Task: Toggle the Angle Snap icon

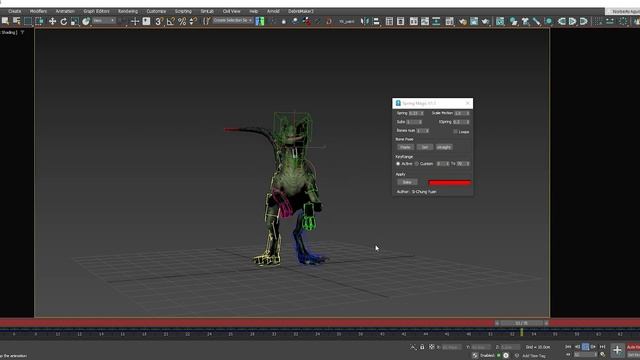Action: click(x=171, y=21)
